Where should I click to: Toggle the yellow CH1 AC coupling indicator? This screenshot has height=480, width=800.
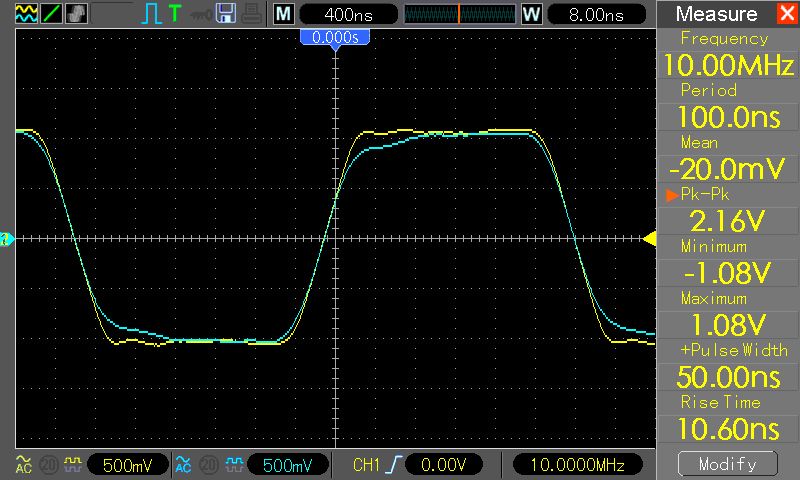click(x=22, y=465)
